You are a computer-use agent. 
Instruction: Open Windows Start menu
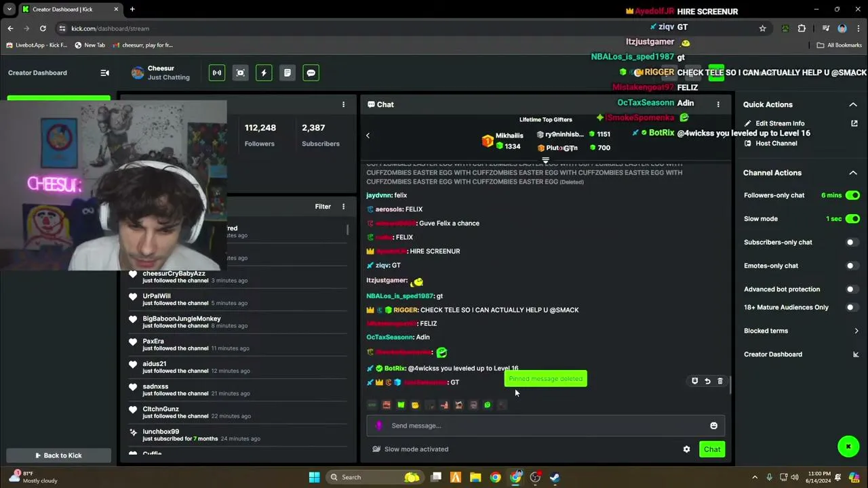314,477
